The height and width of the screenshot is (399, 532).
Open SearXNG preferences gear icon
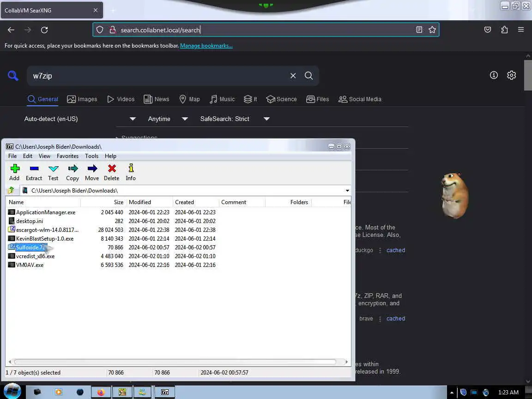(x=511, y=75)
